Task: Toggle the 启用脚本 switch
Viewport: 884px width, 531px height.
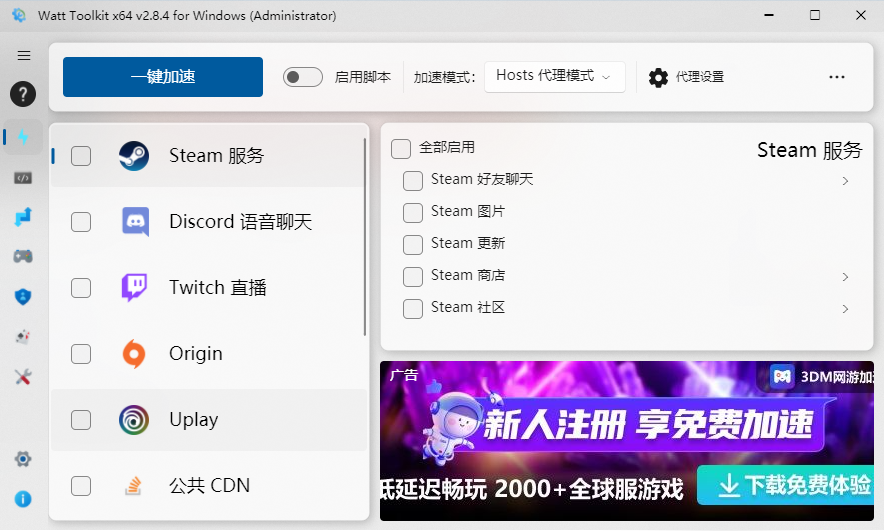Action: point(303,77)
